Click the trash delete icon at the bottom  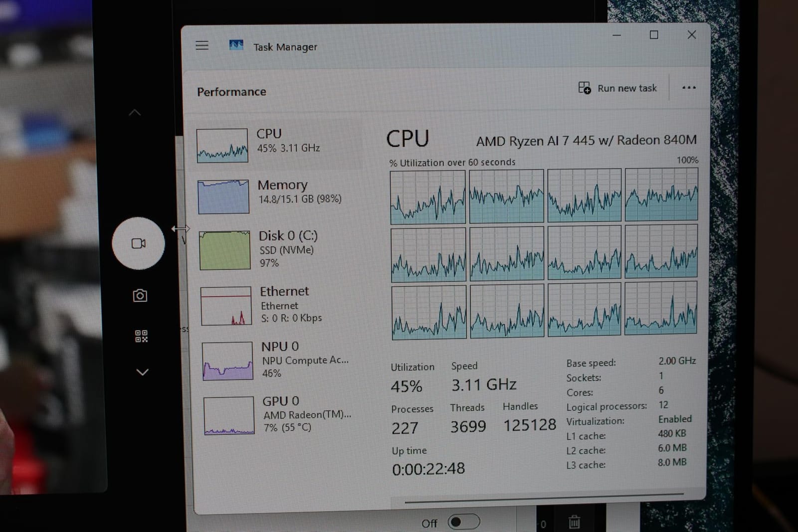pyautogui.click(x=574, y=522)
